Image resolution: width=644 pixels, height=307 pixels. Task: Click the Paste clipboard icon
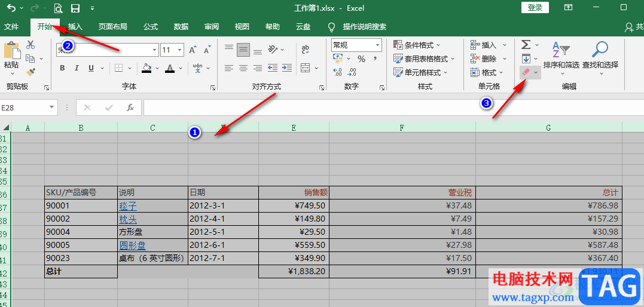pyautogui.click(x=11, y=50)
